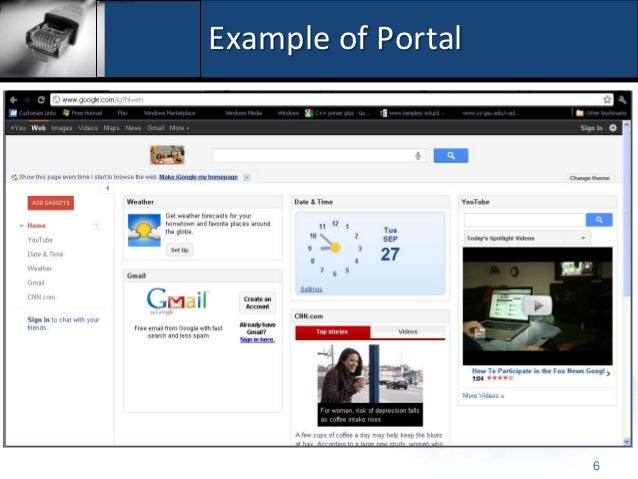Screen dimensions: 638x479
Task: Select Maps in the Google bar
Action: tap(111, 128)
